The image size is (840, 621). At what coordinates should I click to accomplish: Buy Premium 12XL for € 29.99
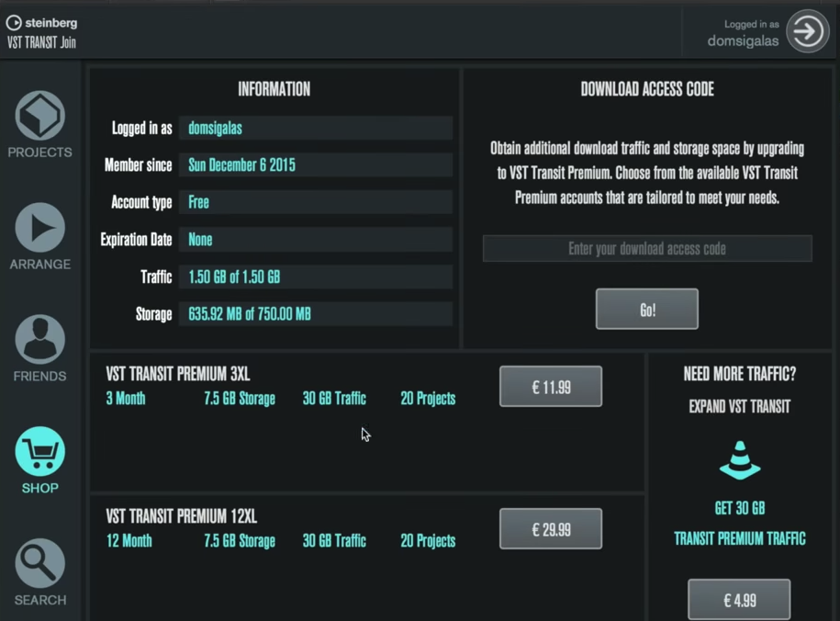point(551,529)
